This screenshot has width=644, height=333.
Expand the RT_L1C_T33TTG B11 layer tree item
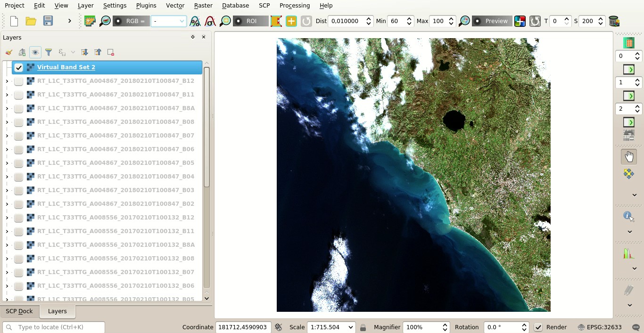7,94
